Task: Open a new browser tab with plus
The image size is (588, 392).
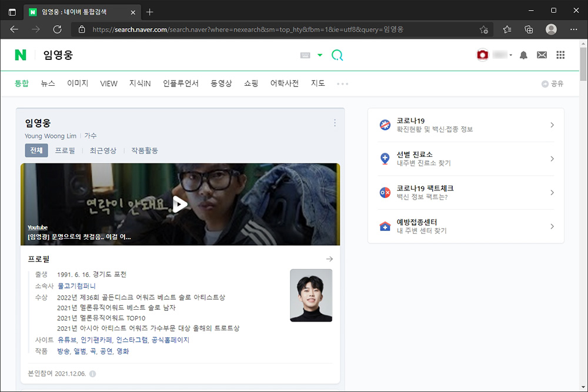Action: click(x=149, y=12)
